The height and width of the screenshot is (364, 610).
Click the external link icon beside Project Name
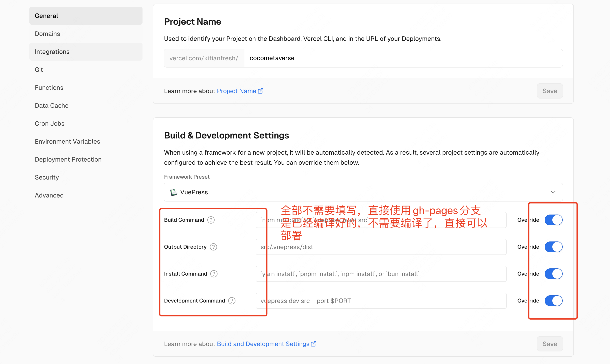point(261,91)
